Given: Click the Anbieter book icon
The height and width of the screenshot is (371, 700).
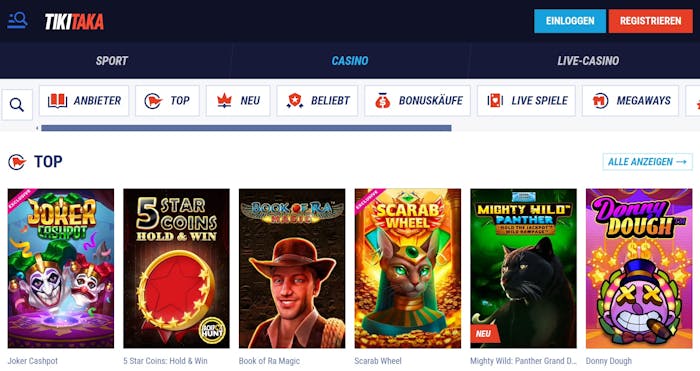Looking at the screenshot, I should tap(58, 100).
